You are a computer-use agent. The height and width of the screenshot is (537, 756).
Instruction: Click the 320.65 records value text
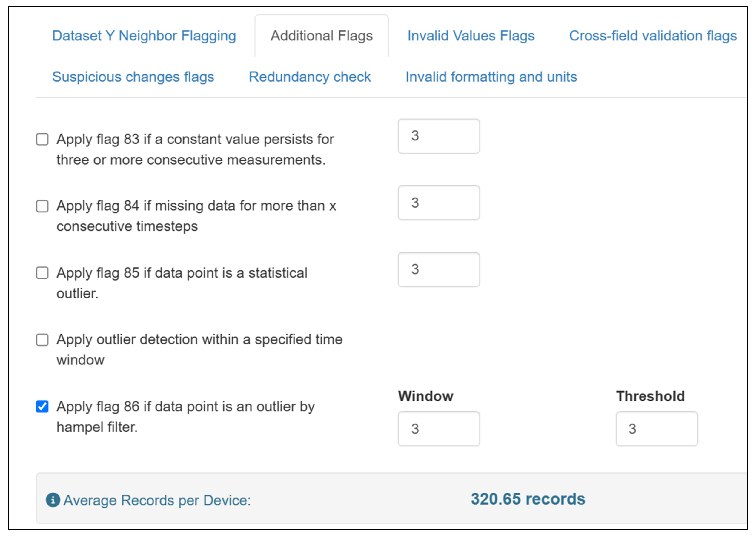(x=528, y=499)
